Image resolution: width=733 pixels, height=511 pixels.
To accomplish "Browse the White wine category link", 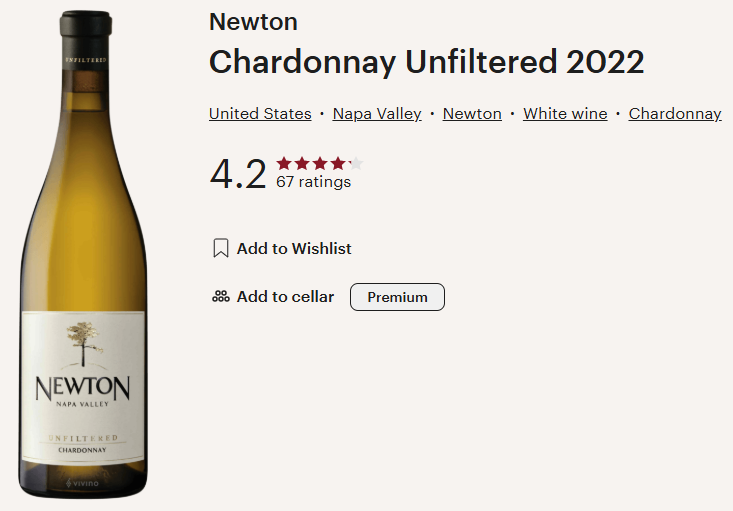I will pos(565,114).
